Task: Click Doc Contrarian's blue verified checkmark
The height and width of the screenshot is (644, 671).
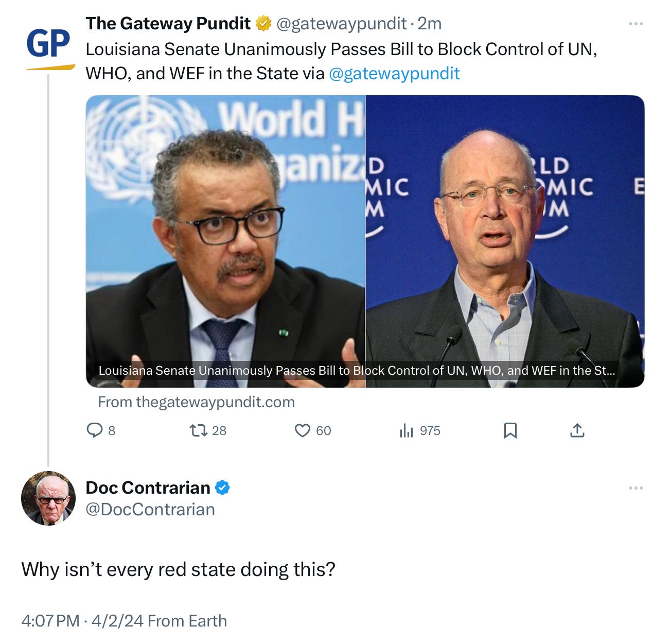Action: 222,488
